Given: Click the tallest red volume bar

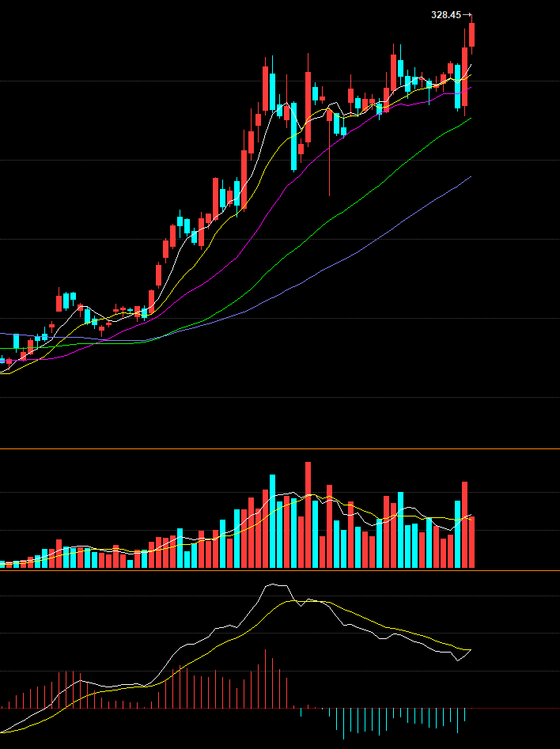Looking at the screenshot, I should [308, 515].
